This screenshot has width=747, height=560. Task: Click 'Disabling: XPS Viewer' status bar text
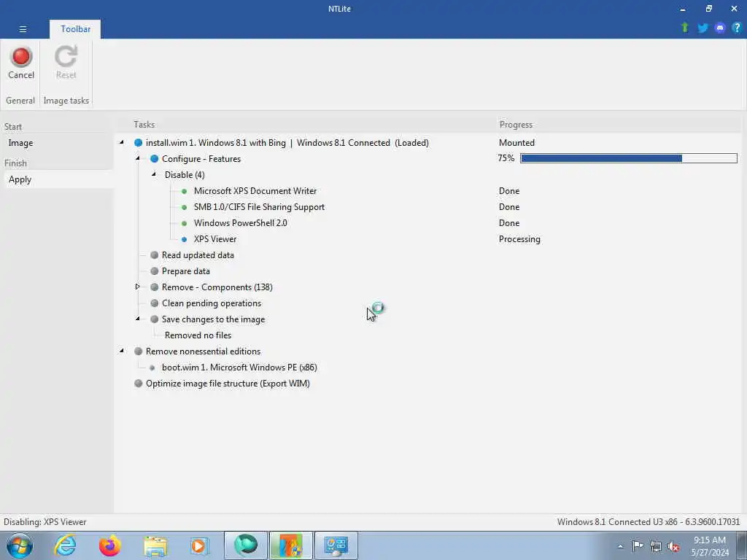(44, 522)
